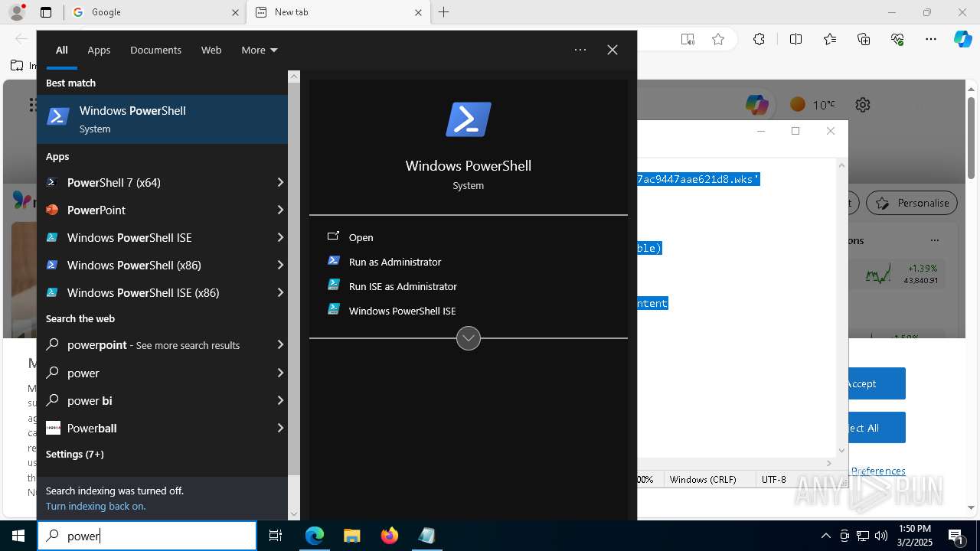Expand PowerShell 7 (x64) submenu arrow
Viewport: 980px width, 551px height.
[x=280, y=182]
